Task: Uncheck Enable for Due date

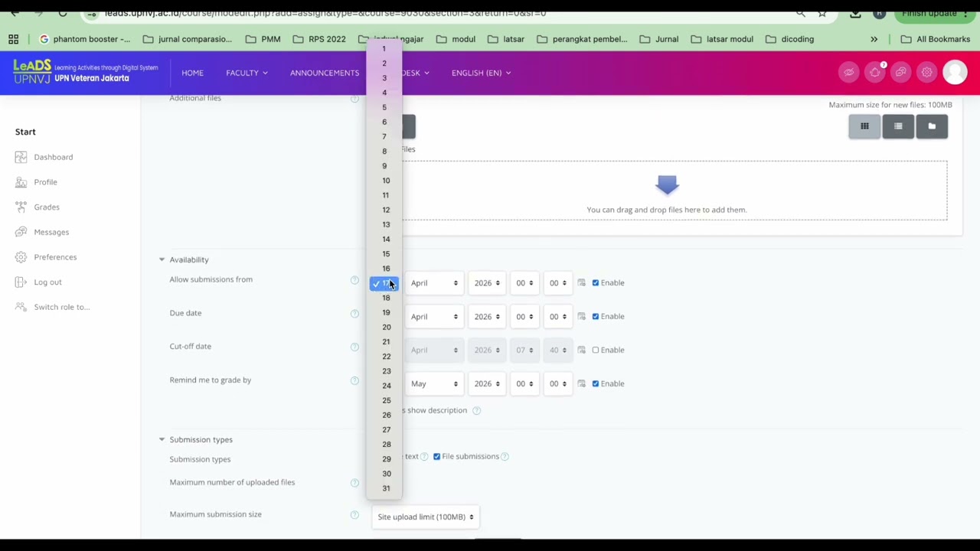Action: pos(596,317)
